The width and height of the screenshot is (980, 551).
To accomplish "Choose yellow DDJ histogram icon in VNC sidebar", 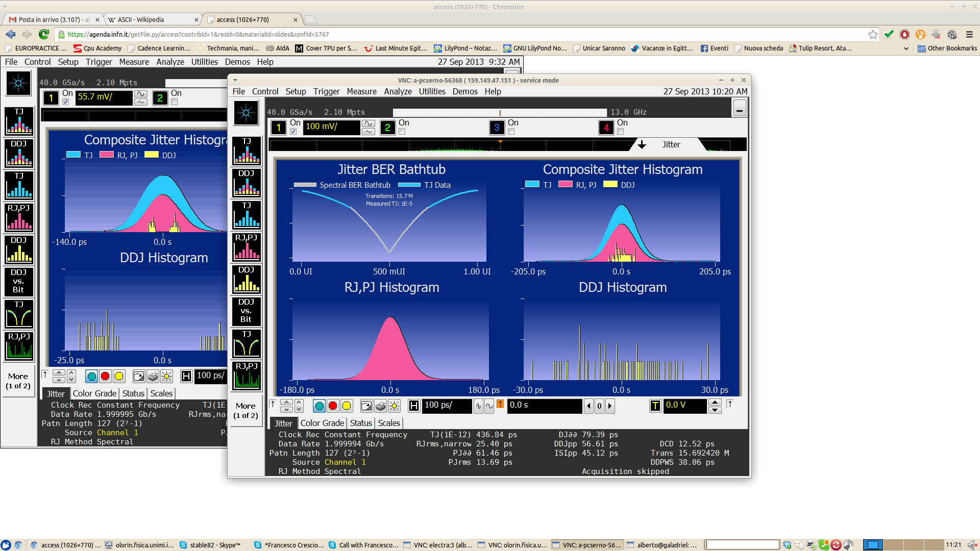I will 247,279.
